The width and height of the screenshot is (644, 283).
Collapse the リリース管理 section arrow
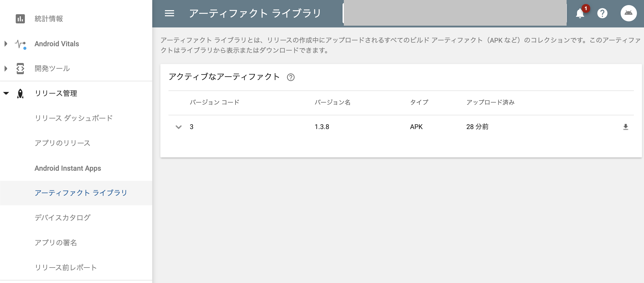[x=6, y=93]
